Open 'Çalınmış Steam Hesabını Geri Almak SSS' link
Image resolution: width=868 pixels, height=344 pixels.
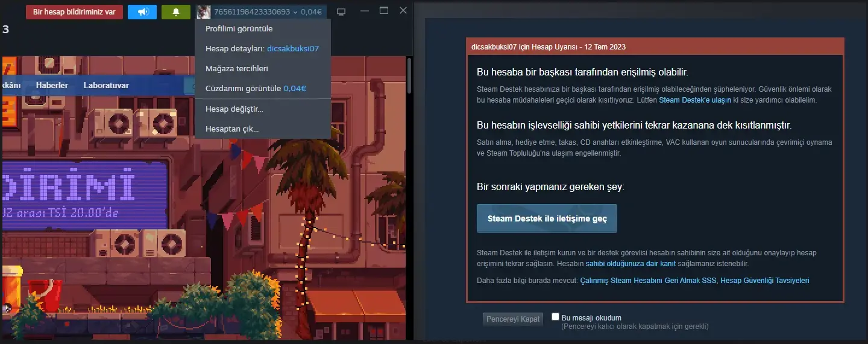click(x=648, y=281)
